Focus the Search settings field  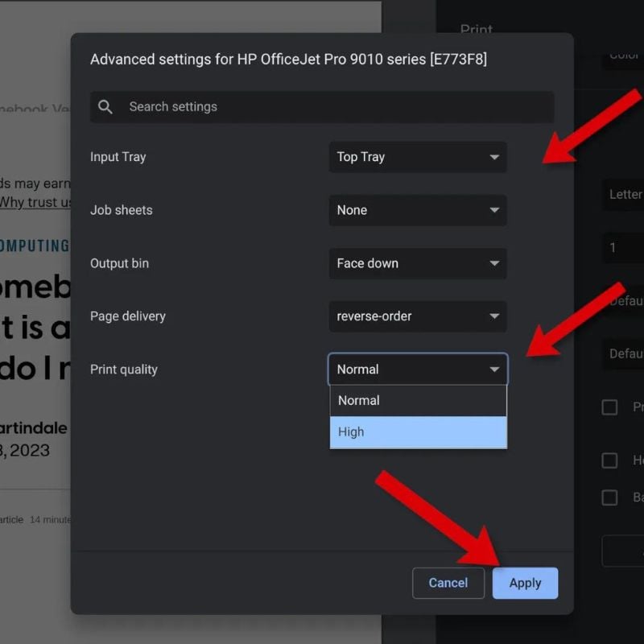click(322, 107)
